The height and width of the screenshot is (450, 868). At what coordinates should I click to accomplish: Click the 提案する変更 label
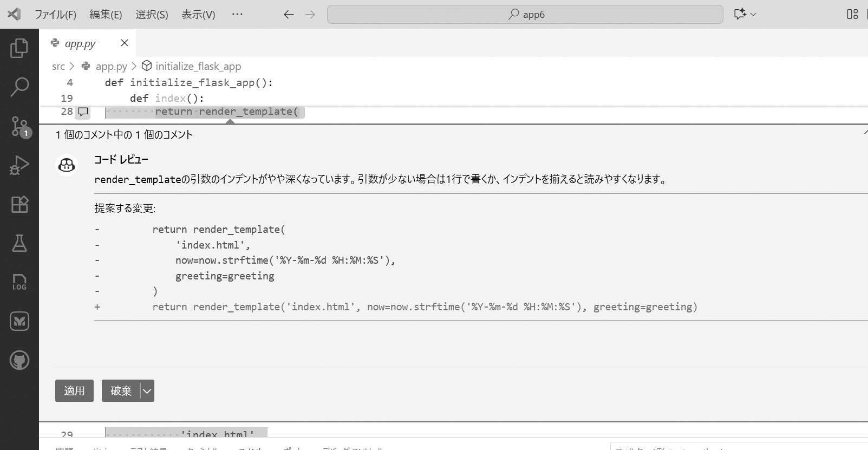pos(125,208)
